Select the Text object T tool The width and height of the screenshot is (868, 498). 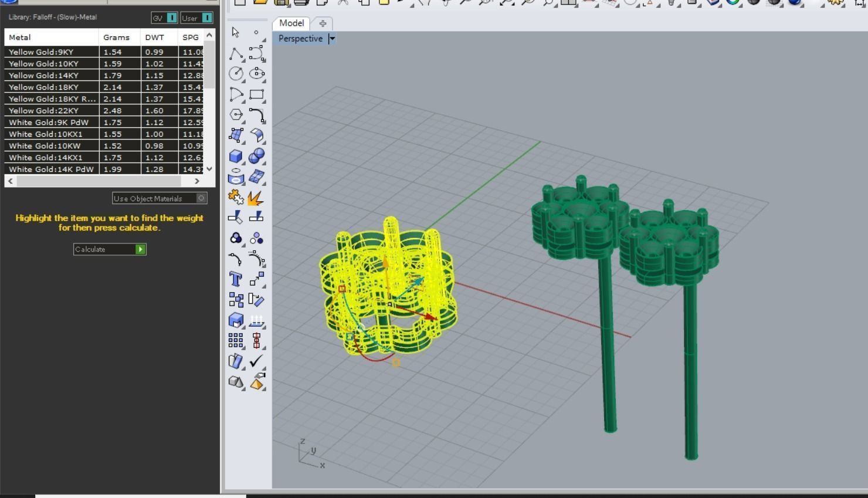[x=236, y=279]
